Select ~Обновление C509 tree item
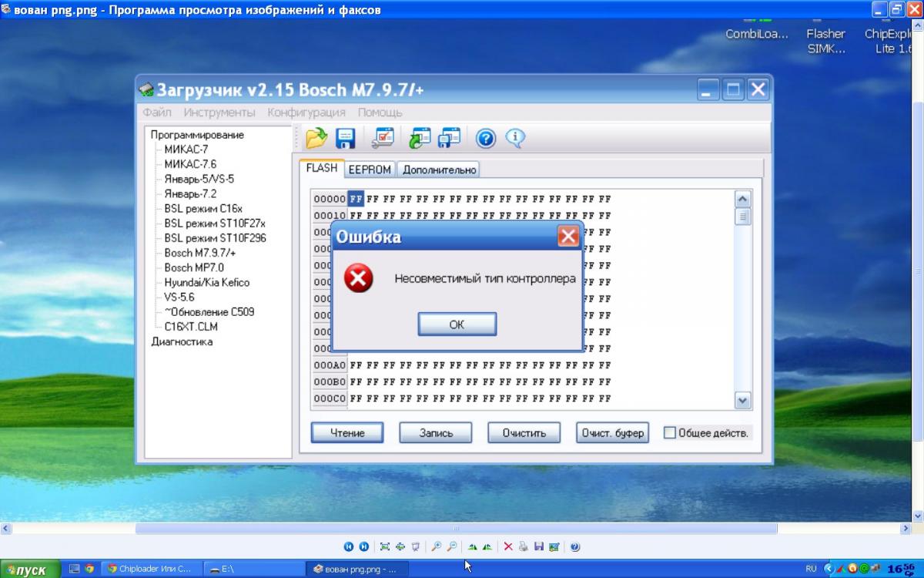Screen dimensions: 924x578 tap(209, 312)
